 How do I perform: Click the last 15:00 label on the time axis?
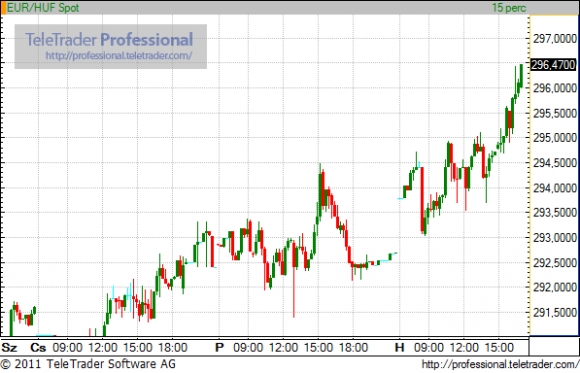499,348
